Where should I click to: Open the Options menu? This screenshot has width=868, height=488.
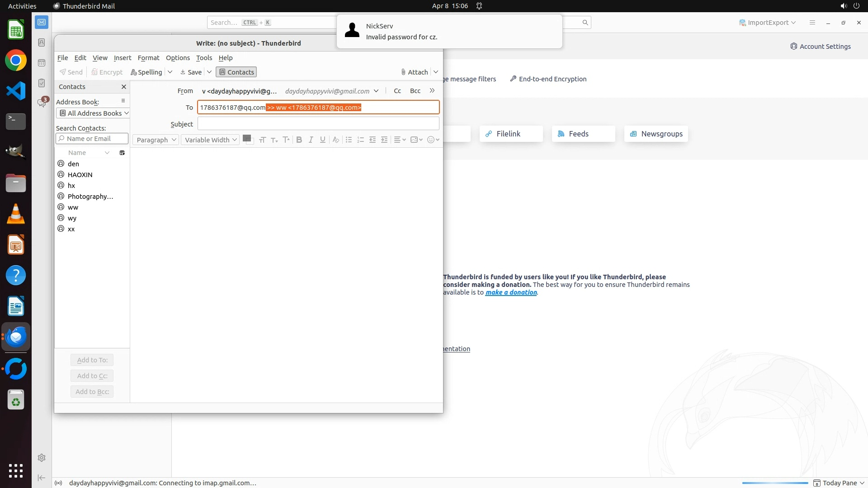pyautogui.click(x=178, y=57)
